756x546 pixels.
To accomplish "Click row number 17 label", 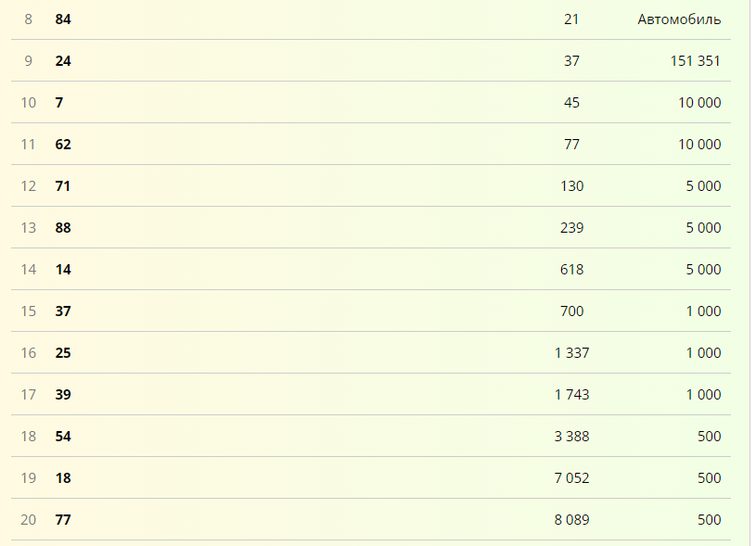I will 29,395.
